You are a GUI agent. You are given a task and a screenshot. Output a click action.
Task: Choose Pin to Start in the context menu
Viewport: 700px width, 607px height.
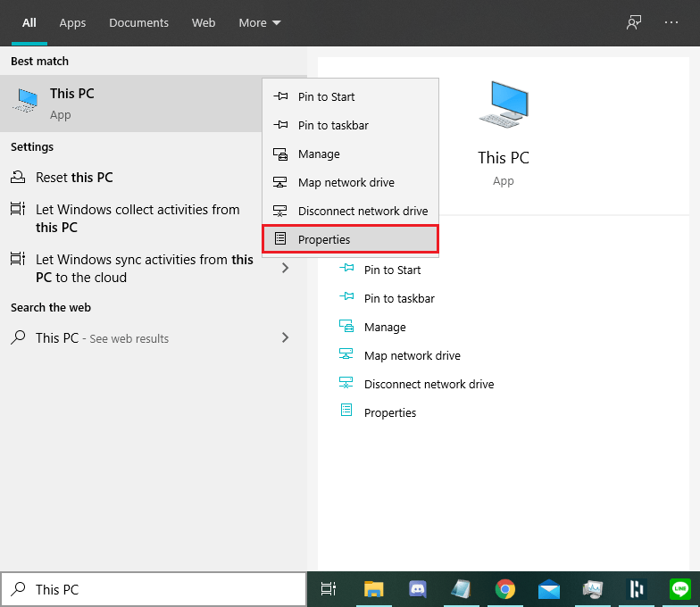[350, 96]
